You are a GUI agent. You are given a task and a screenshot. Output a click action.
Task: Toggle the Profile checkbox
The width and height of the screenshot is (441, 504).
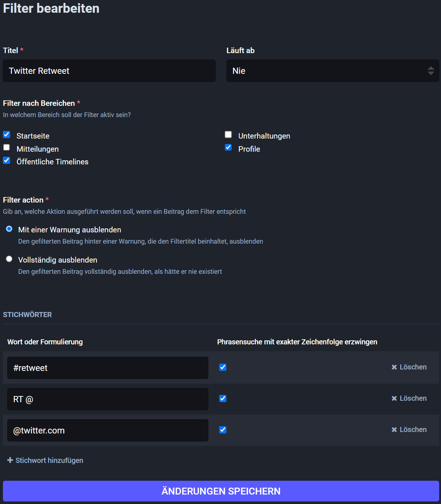point(228,147)
